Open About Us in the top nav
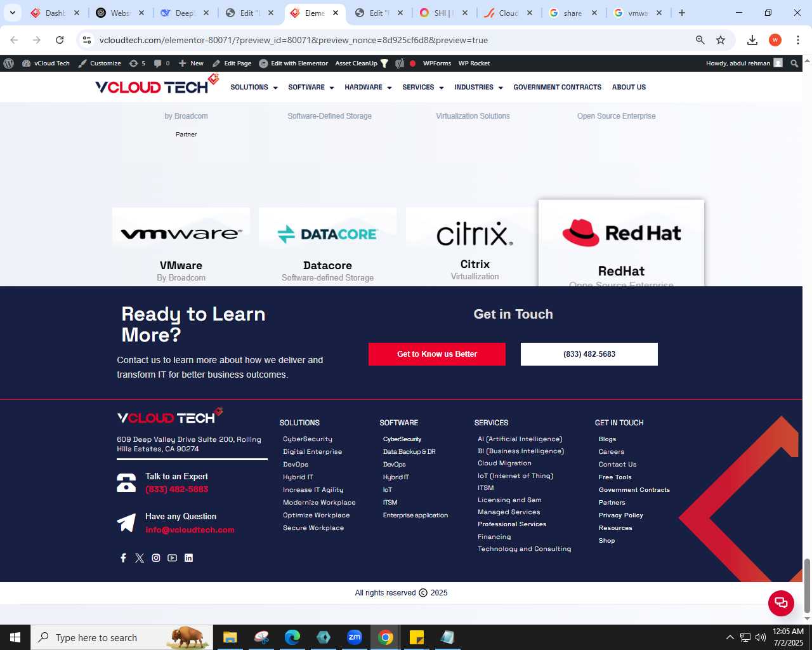The image size is (812, 650). click(x=629, y=88)
